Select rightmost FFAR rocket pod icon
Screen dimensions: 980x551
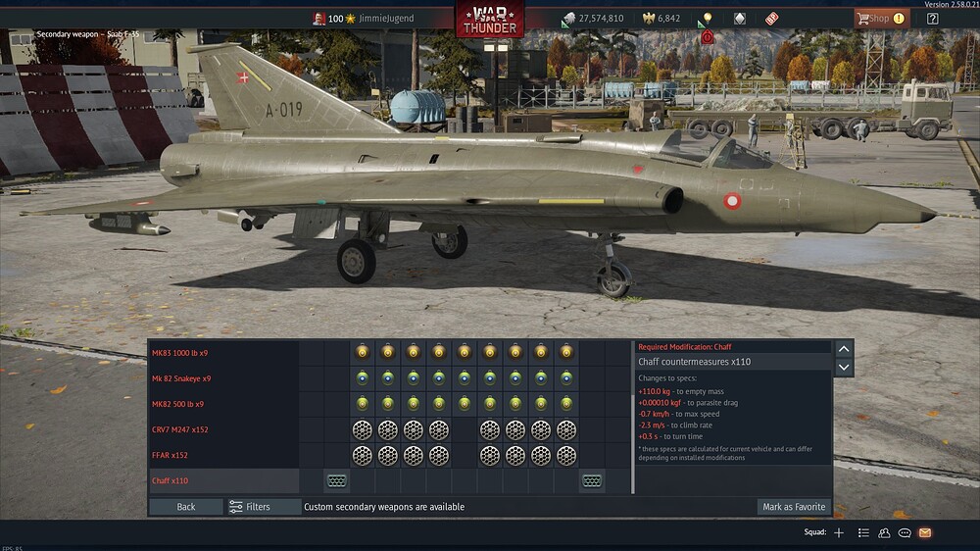click(x=566, y=455)
